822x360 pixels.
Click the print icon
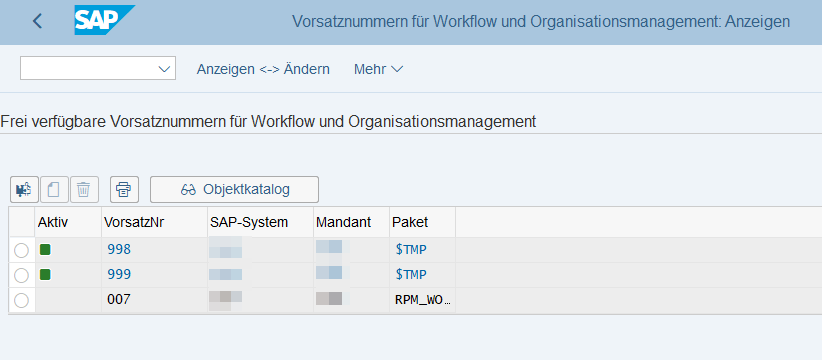pos(124,189)
